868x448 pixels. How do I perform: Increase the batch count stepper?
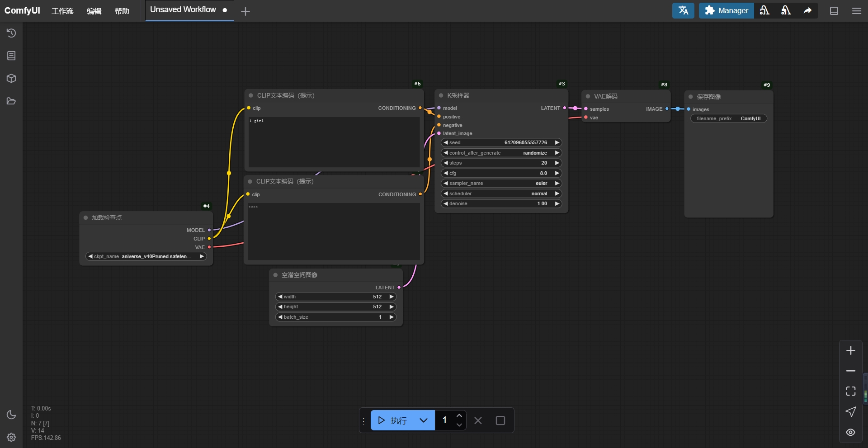point(459,415)
